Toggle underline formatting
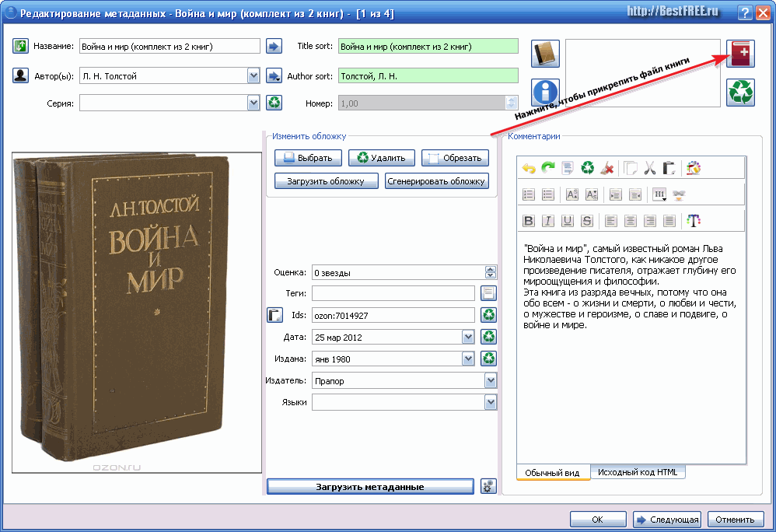776x532 pixels. [568, 221]
